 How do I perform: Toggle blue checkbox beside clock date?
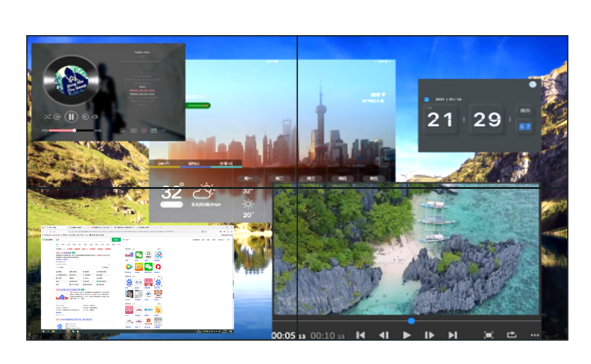coord(427,99)
